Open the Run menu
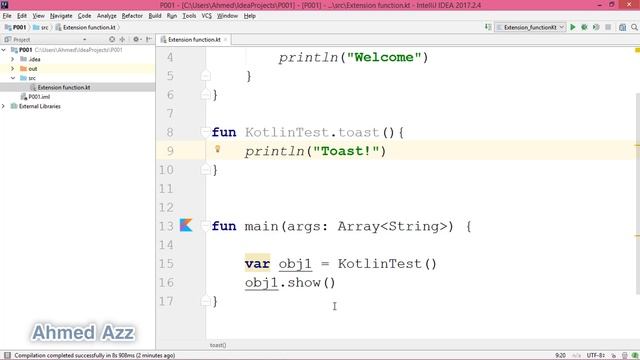640x360 pixels. pyautogui.click(x=172, y=16)
